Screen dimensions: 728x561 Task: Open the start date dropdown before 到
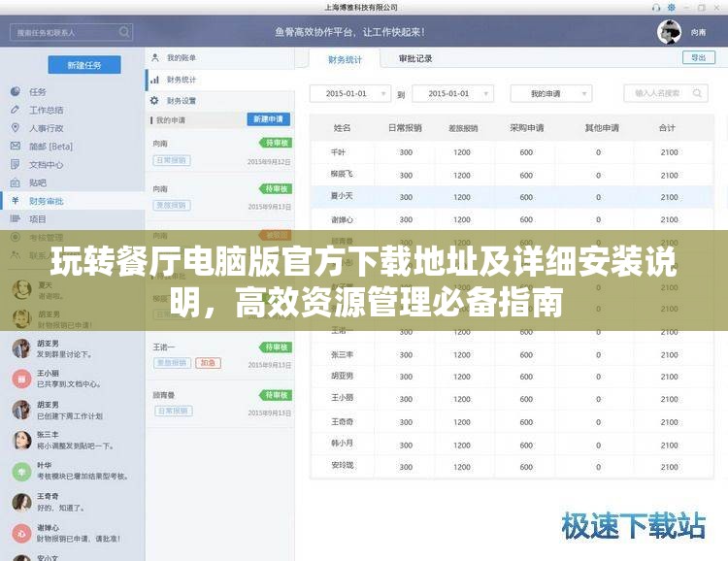coord(350,93)
